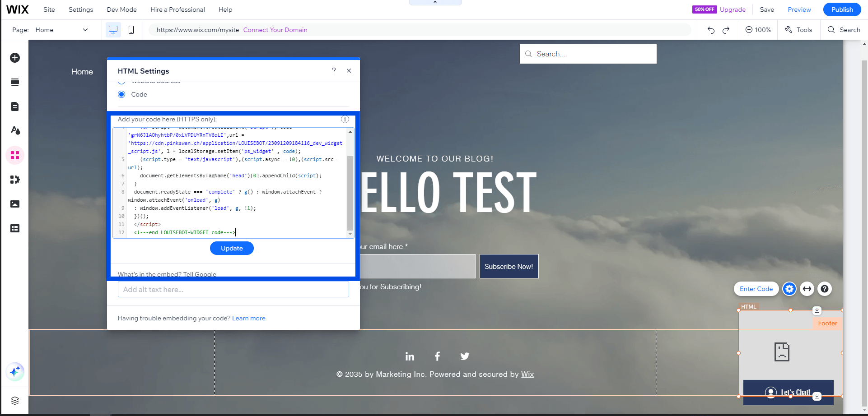Click the Let's Chat! widget

click(x=789, y=392)
